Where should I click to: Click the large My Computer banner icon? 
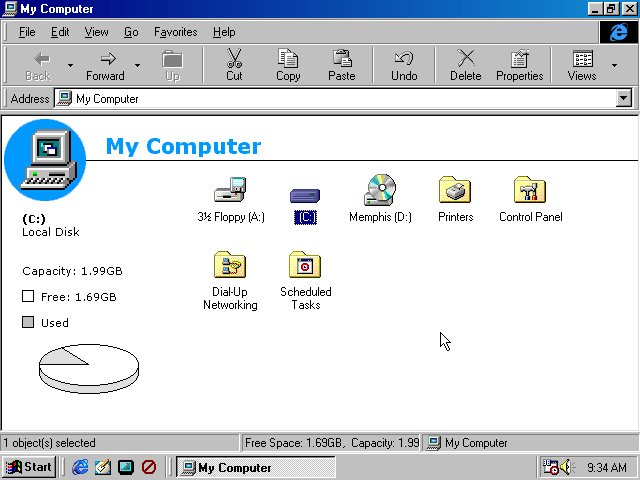[x=45, y=160]
